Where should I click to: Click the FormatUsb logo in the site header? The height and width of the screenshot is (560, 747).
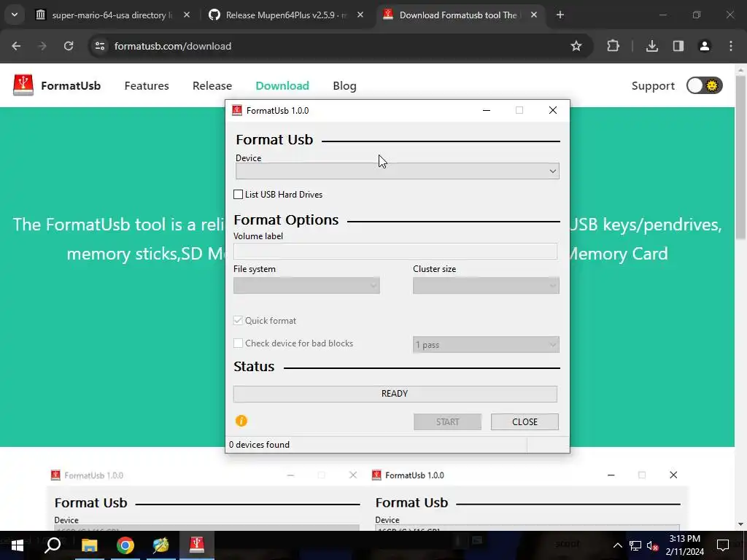point(23,85)
